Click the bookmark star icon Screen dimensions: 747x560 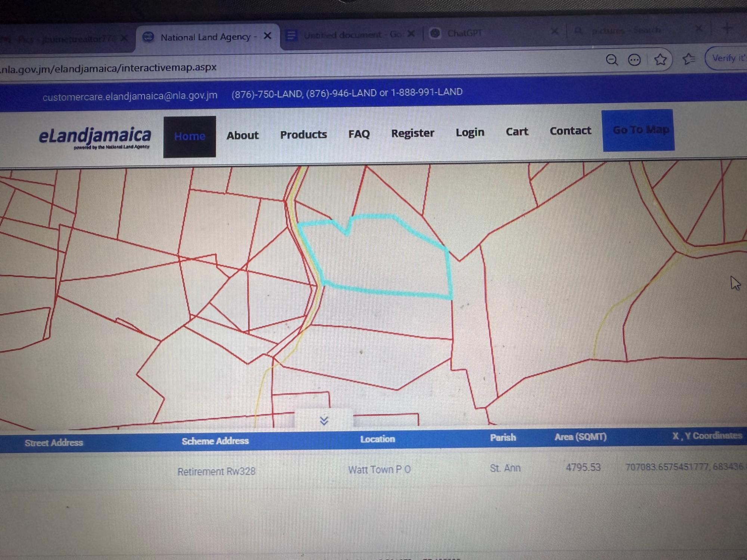click(x=660, y=59)
